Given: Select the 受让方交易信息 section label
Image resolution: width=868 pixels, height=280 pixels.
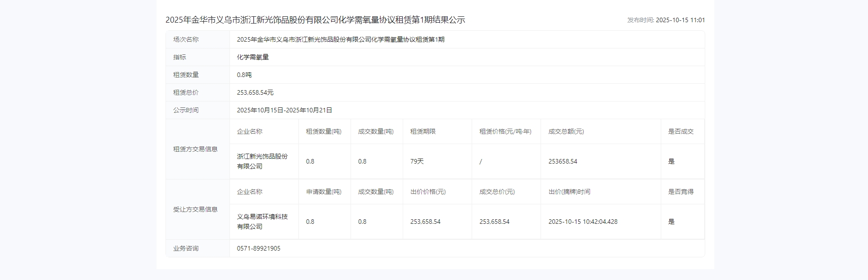Looking at the screenshot, I should pyautogui.click(x=195, y=209).
